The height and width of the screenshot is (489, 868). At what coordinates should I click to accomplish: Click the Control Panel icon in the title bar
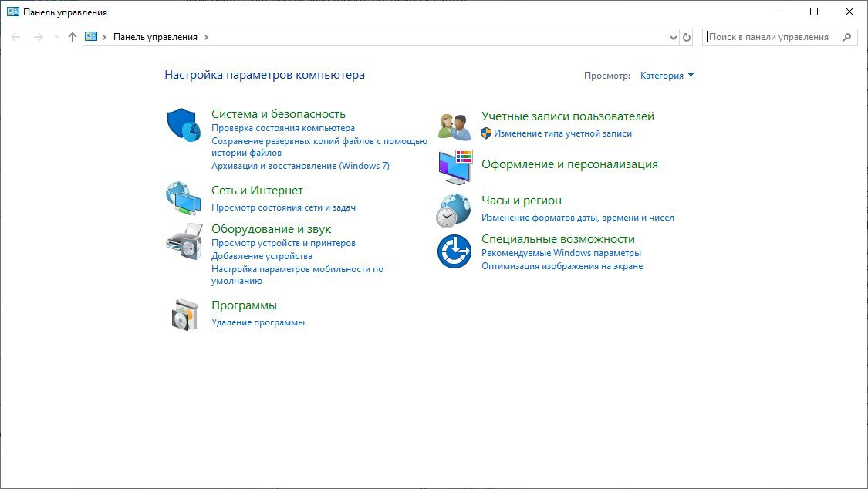tap(13, 12)
